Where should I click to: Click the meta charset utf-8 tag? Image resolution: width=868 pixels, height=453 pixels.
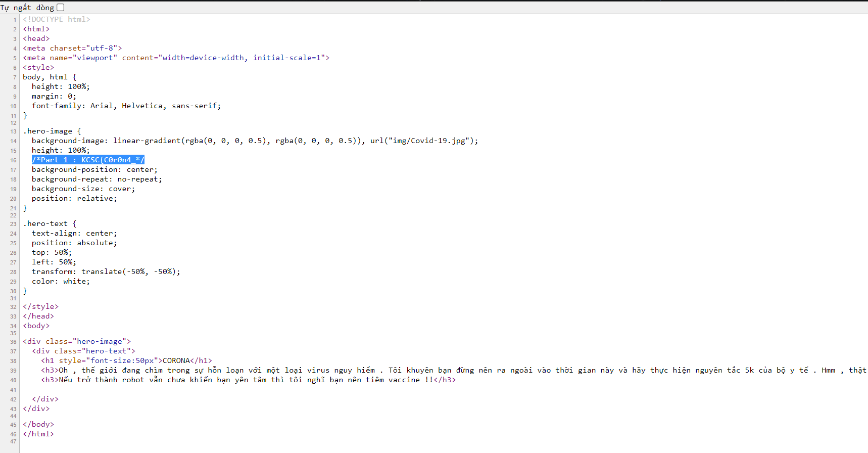pos(72,48)
